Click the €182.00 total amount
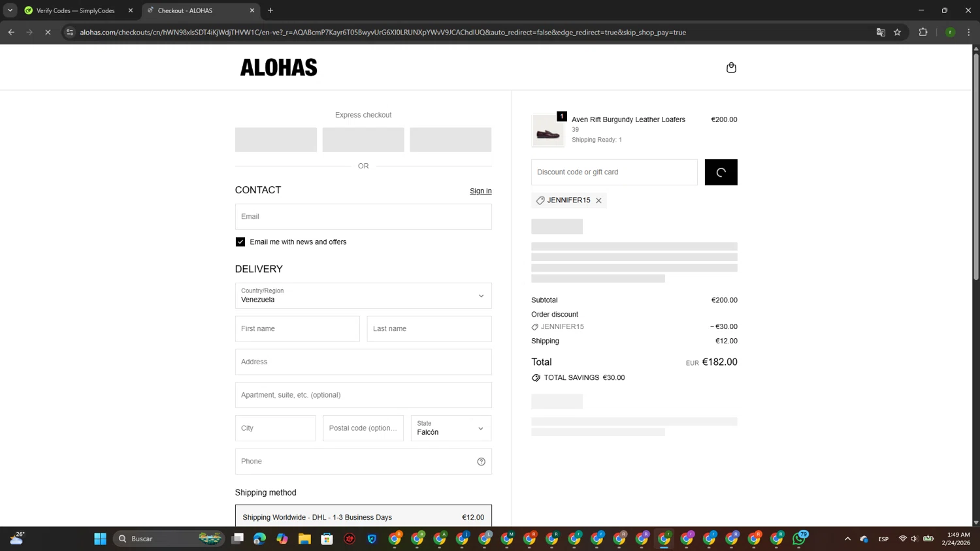Image resolution: width=980 pixels, height=551 pixels. pyautogui.click(x=719, y=362)
